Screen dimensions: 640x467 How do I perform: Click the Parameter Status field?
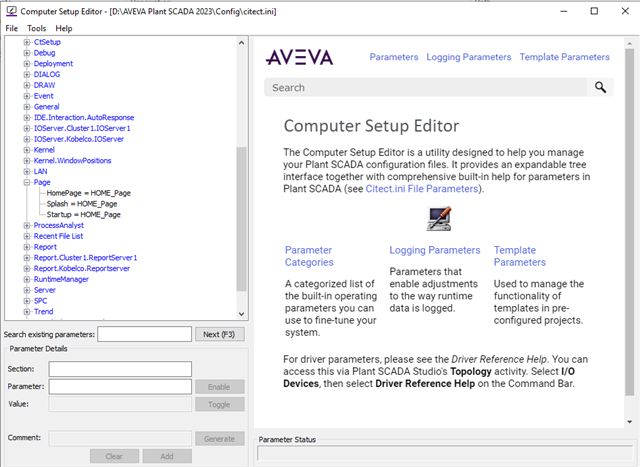[444, 453]
